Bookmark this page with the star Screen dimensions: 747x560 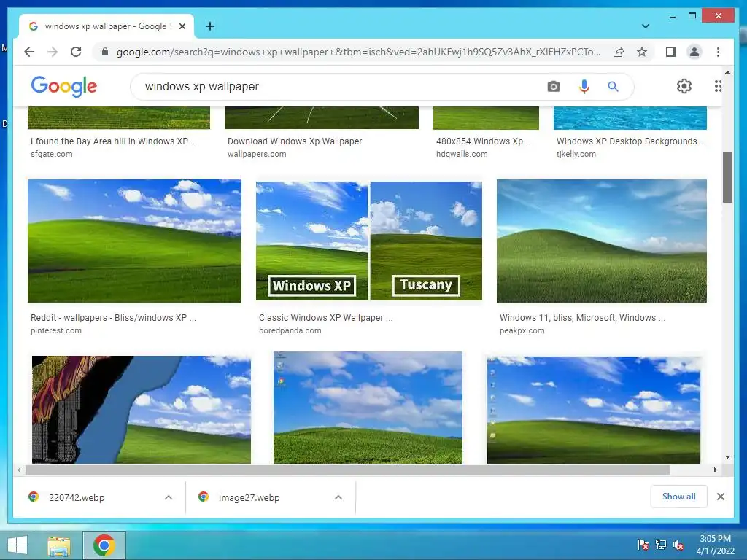[642, 52]
